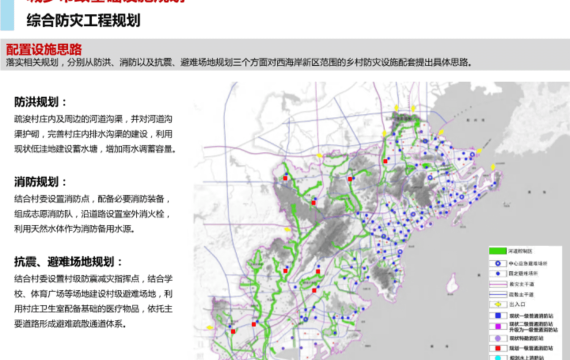570x360 pixels.
Task: Click the legend label 河道控制区
Action: 520,251
